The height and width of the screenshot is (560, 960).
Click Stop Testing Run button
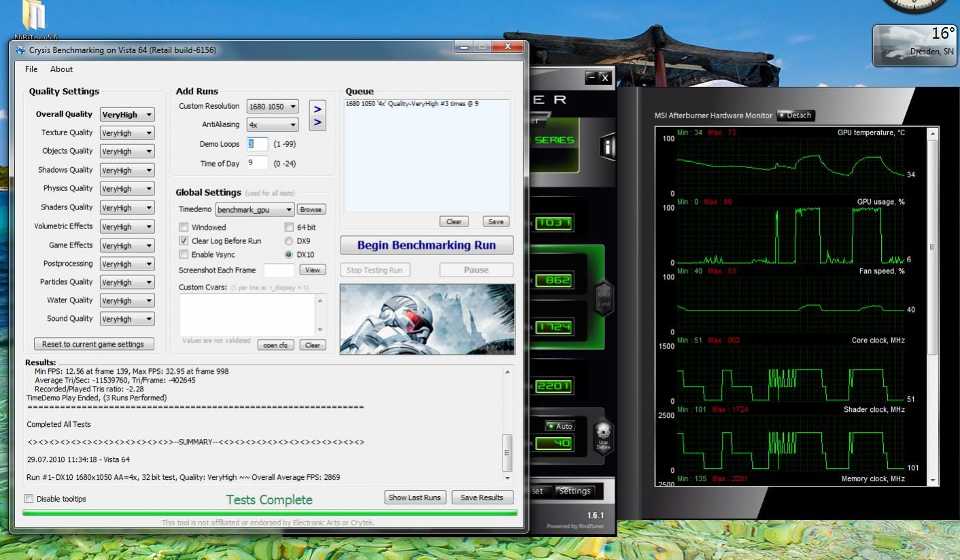pyautogui.click(x=375, y=270)
